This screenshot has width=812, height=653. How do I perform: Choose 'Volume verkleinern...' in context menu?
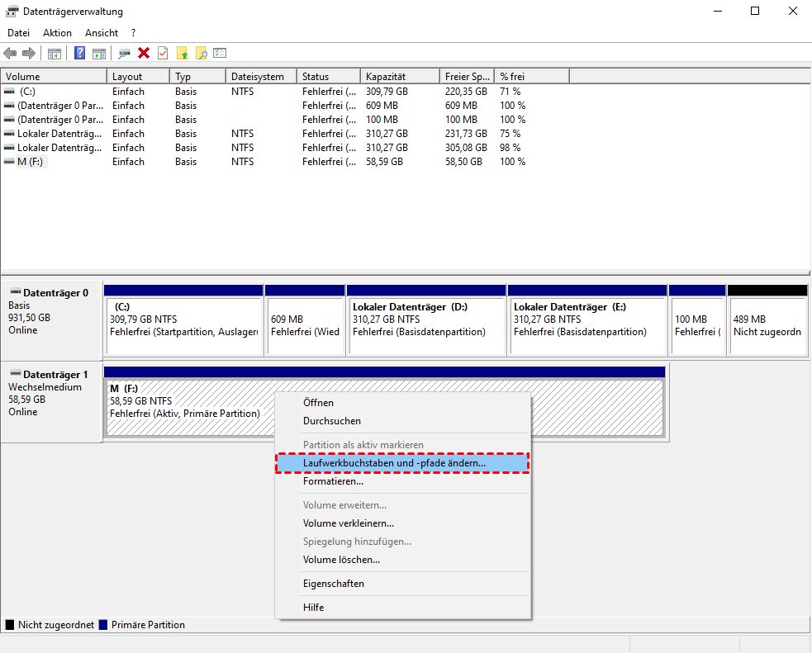(348, 523)
